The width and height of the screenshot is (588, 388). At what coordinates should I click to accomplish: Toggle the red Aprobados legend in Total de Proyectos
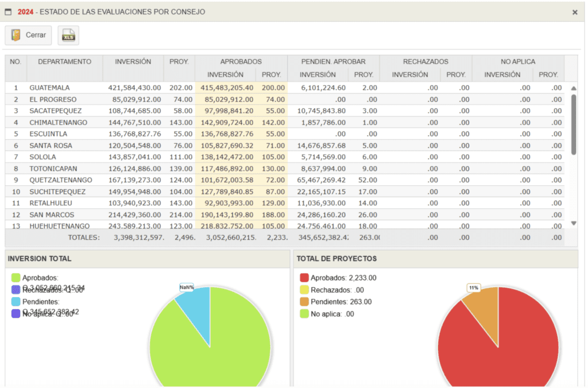click(x=304, y=278)
